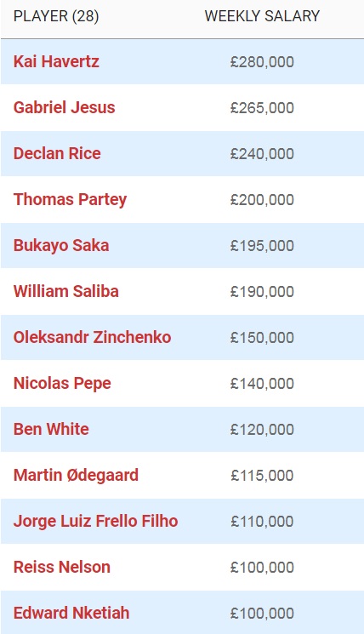The image size is (364, 634).
Task: Select the Declan Rice name link
Action: [57, 154]
